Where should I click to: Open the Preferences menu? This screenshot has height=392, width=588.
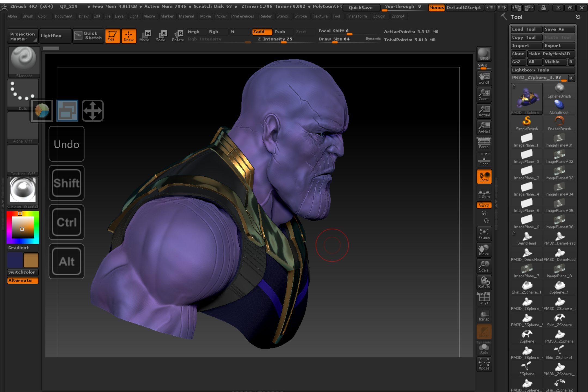(x=242, y=16)
